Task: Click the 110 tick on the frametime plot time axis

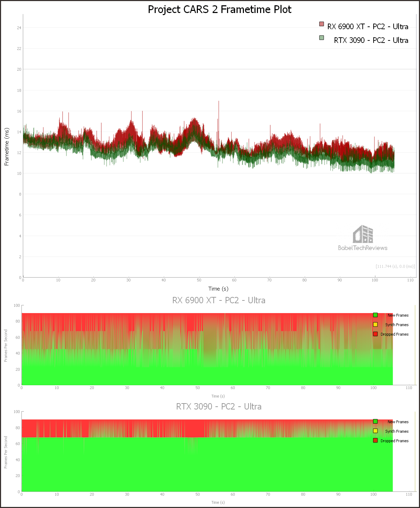Action: 410,280
